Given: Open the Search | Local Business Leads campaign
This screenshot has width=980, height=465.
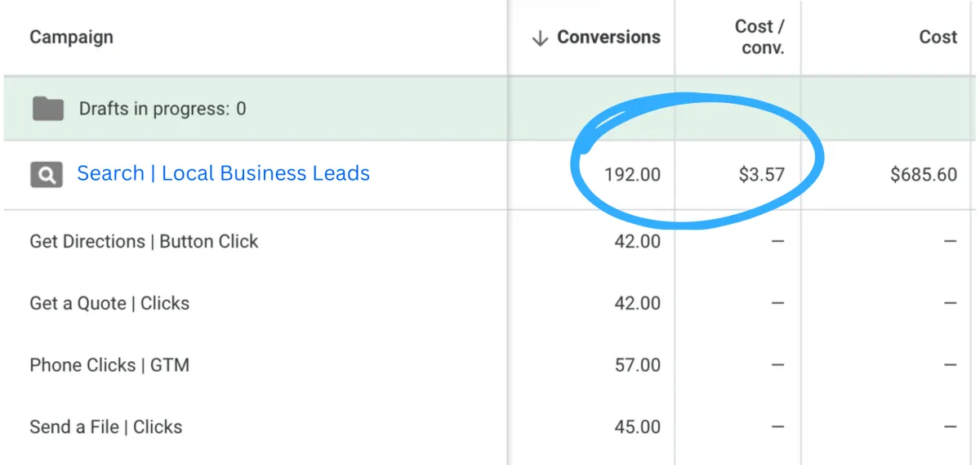Looking at the screenshot, I should (223, 173).
